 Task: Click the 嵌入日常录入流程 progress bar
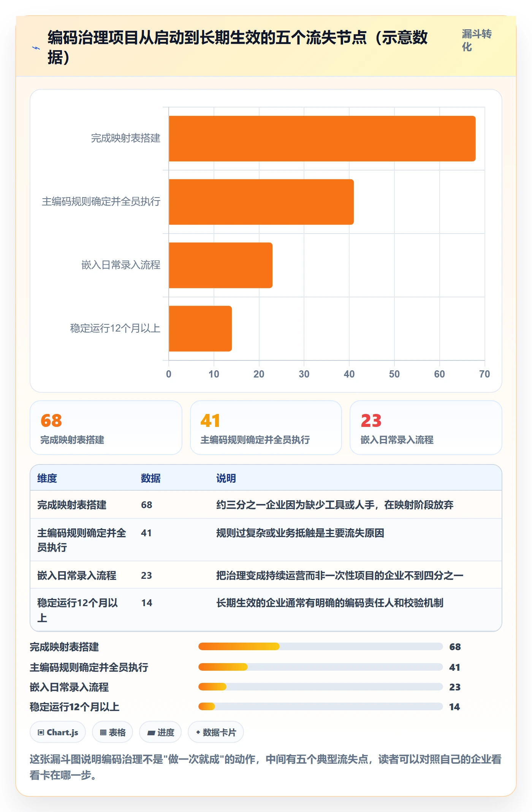pyautogui.click(x=321, y=687)
